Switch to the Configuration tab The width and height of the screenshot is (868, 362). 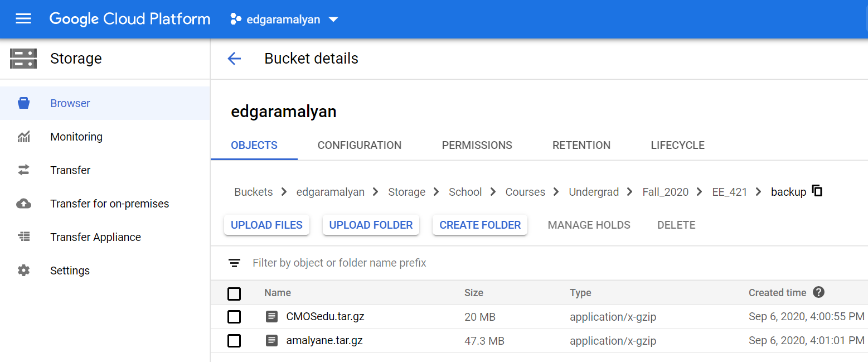[x=359, y=145]
